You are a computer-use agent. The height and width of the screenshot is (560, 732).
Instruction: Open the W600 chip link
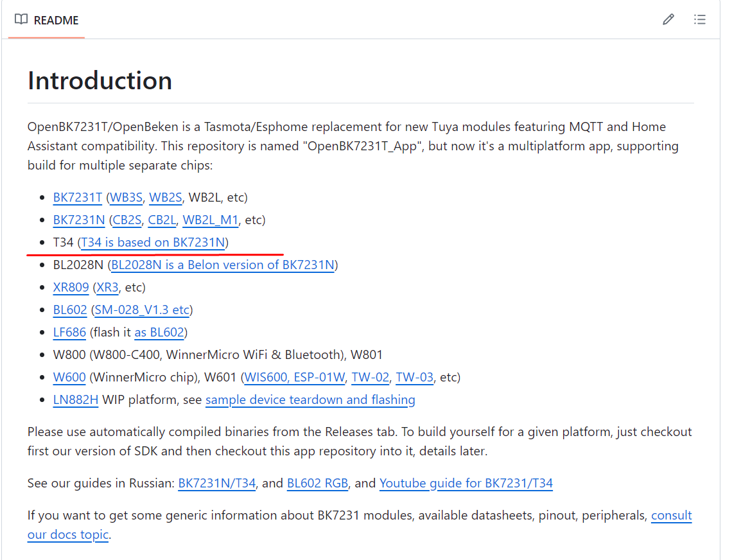pos(69,377)
